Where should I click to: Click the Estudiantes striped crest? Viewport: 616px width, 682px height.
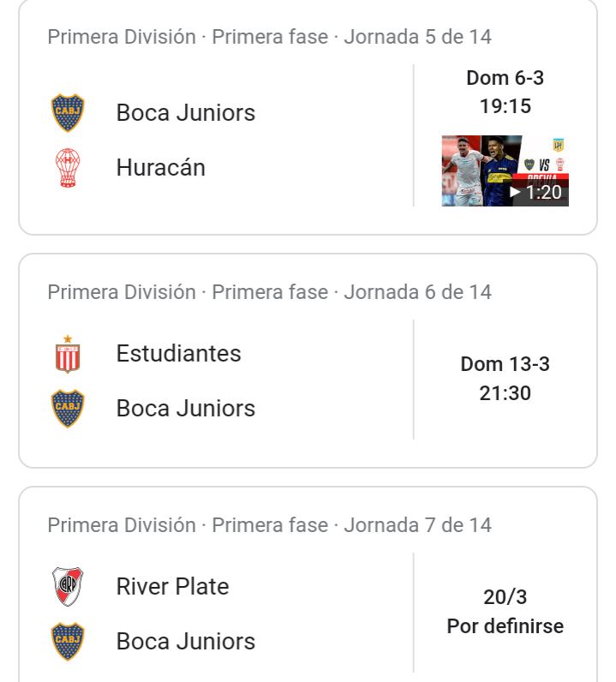click(68, 354)
